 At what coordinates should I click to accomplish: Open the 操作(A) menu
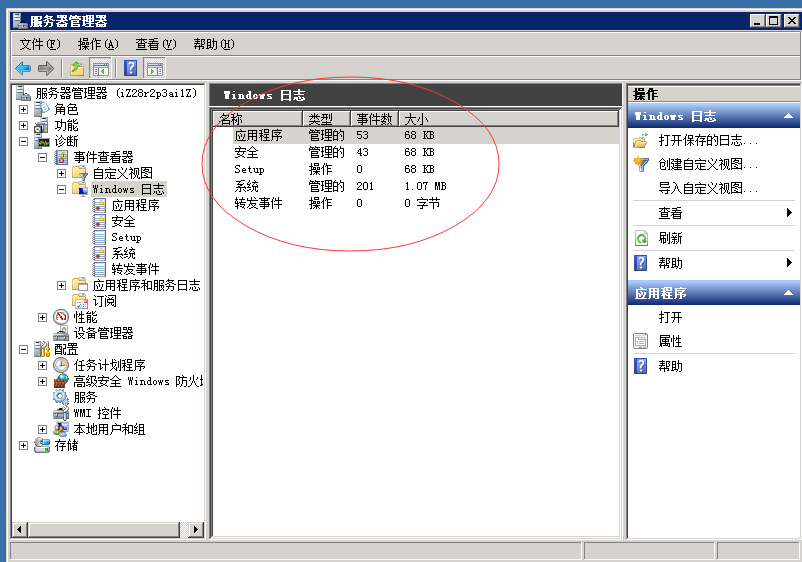click(x=97, y=44)
